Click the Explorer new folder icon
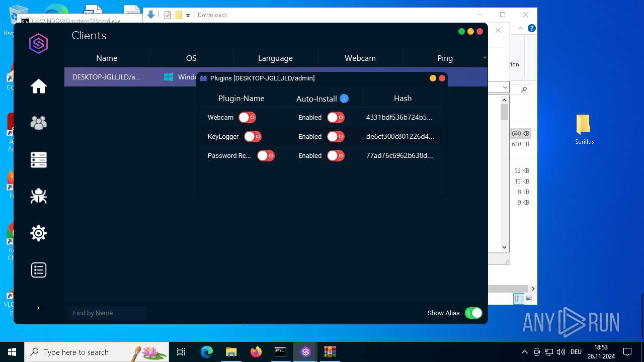Viewport: 644px width, 362px height. click(x=179, y=15)
